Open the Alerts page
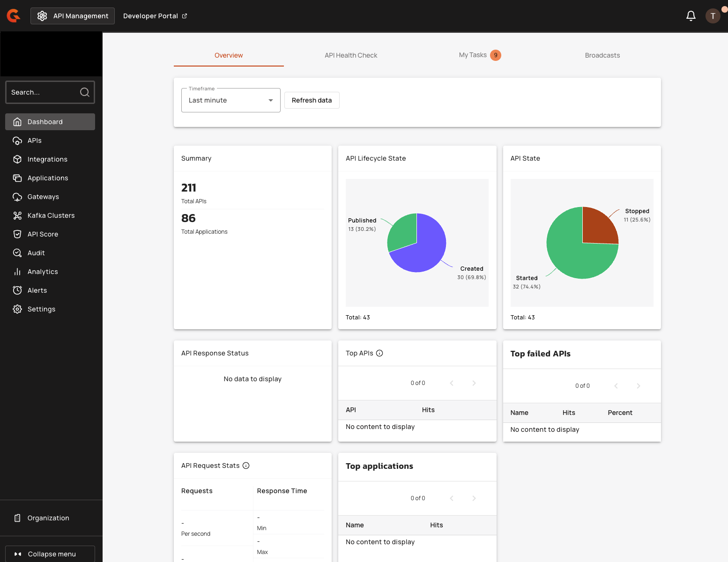728x562 pixels. 37,290
